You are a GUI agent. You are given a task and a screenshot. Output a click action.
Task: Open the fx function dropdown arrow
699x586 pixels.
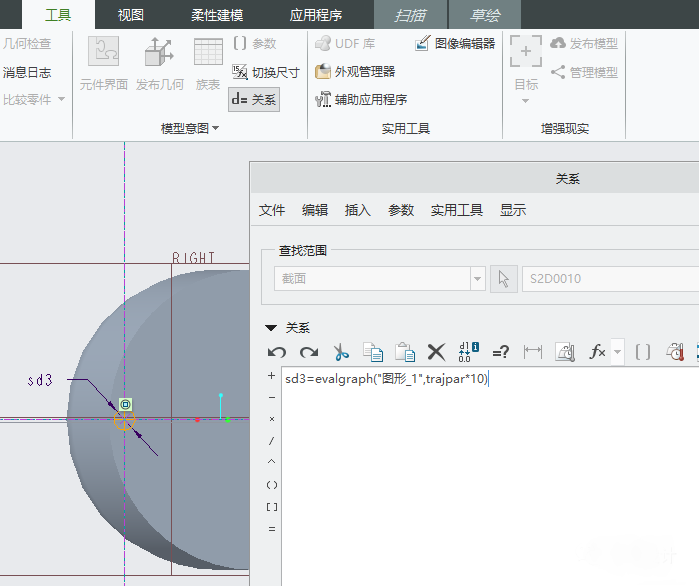(617, 352)
